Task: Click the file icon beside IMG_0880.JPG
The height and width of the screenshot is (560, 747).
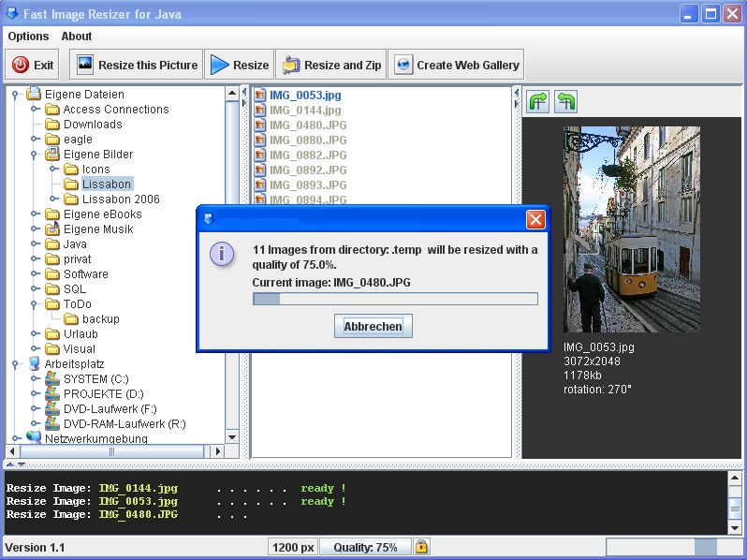Action: (x=259, y=140)
